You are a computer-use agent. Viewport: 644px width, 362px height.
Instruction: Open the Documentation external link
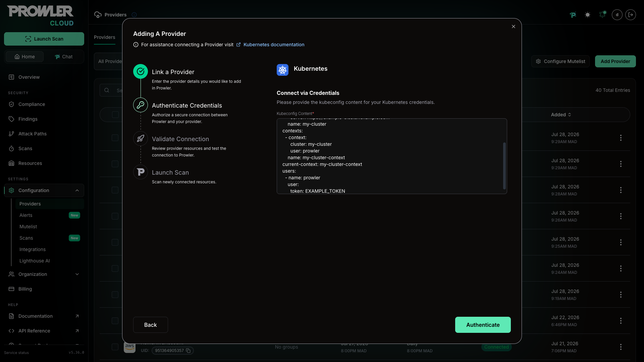pyautogui.click(x=44, y=316)
